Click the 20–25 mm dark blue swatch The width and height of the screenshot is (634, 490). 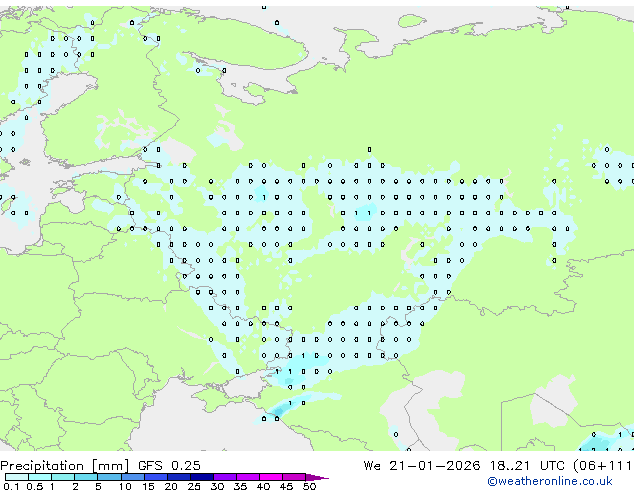pyautogui.click(x=179, y=477)
